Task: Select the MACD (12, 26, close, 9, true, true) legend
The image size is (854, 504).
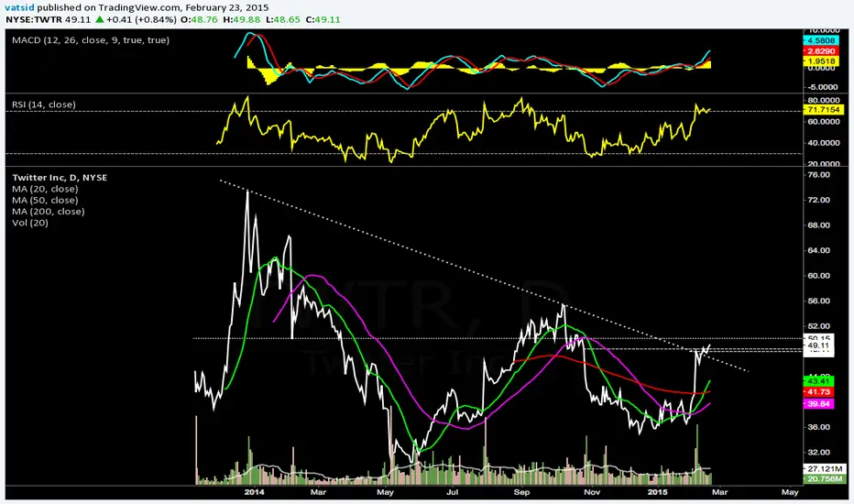Action: pyautogui.click(x=91, y=40)
